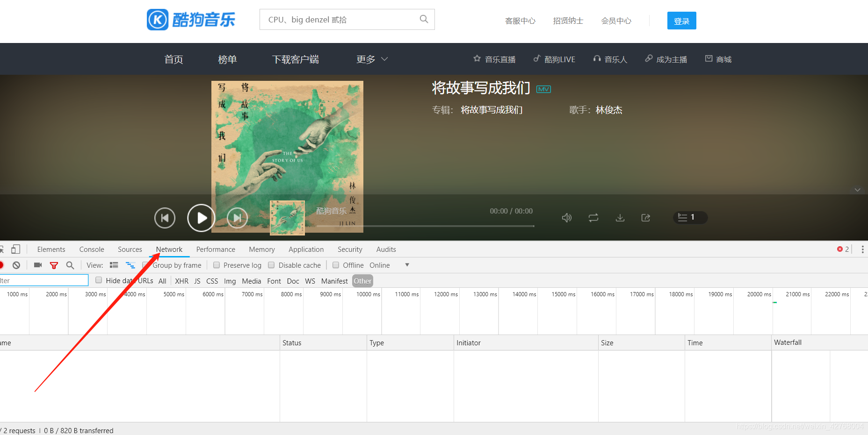Click the red error count indicator
Viewport: 868px width, 435px height.
click(x=843, y=249)
